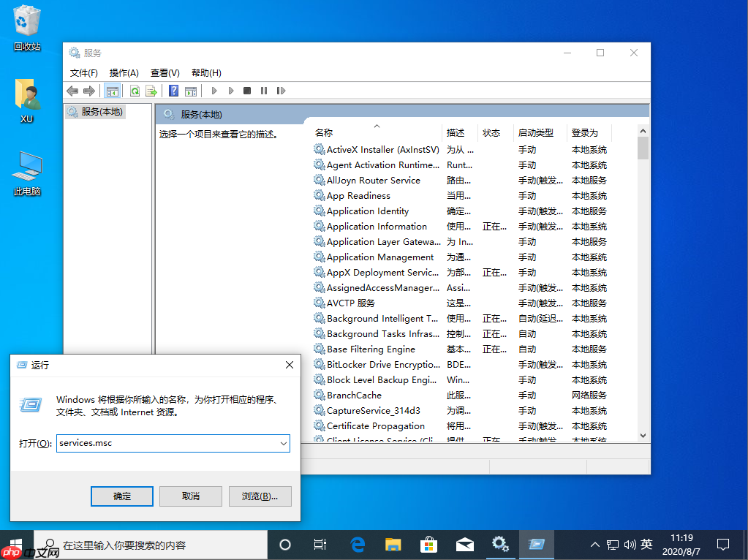Viewport: 748px width, 560px height.
Task: Click the 浏览(B) button
Action: coord(260,496)
